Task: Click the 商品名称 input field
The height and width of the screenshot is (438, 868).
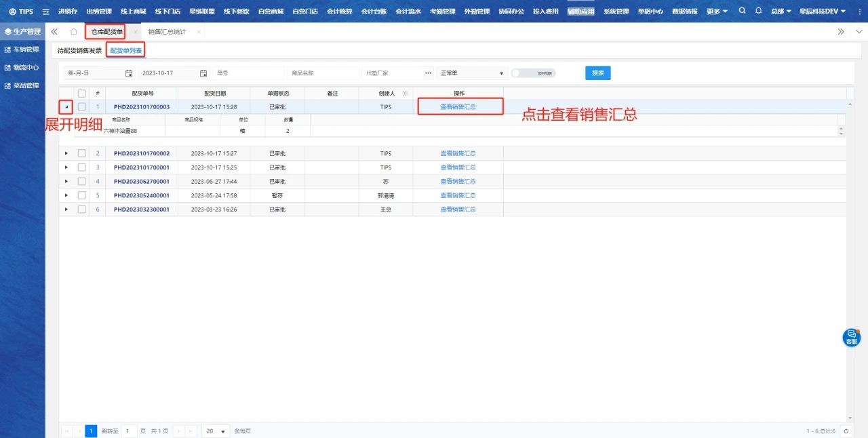Action: click(323, 73)
